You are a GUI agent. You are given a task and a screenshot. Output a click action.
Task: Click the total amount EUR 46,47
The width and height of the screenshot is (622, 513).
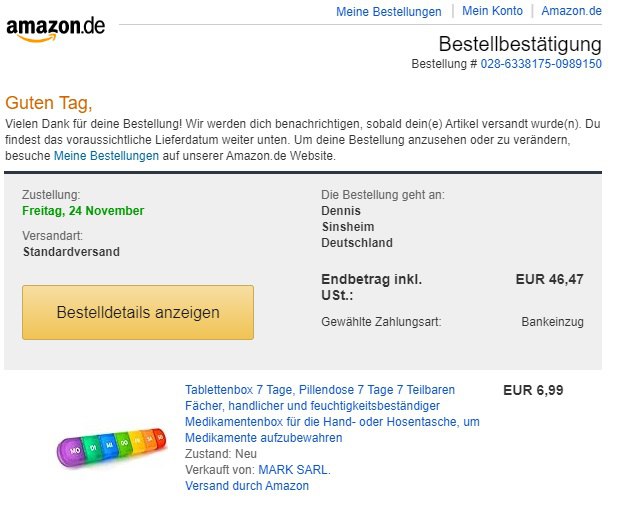point(549,280)
